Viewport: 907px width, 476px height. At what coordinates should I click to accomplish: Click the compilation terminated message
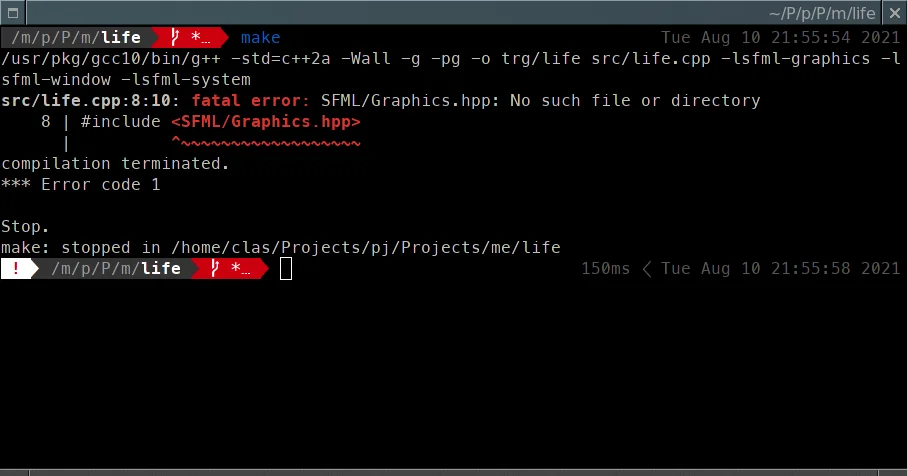coord(115,164)
